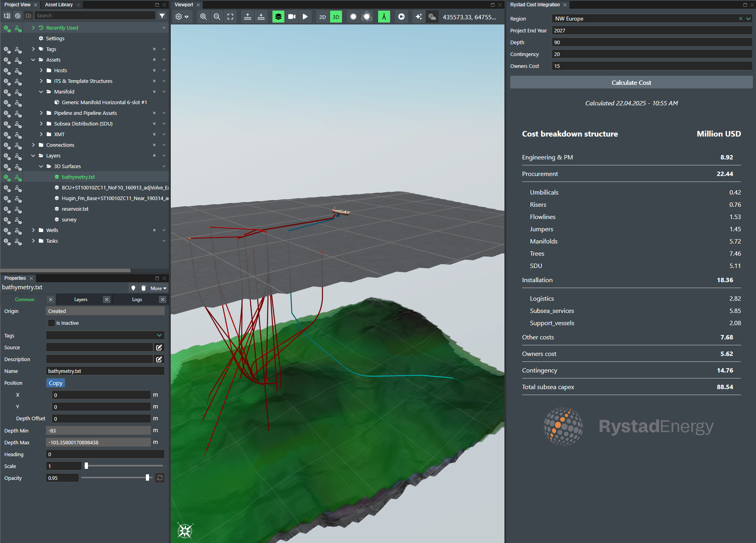Toggle global visibility on the Wells row
756x543 pixels.
(x=7, y=230)
